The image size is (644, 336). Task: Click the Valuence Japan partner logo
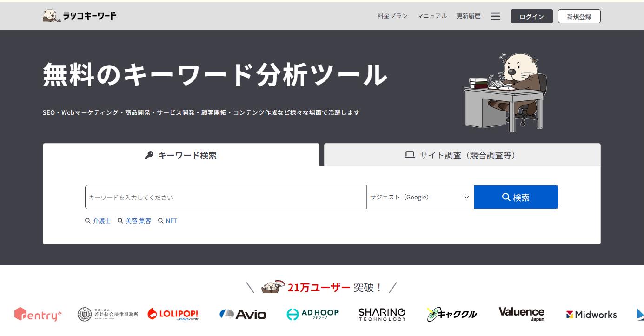(521, 313)
